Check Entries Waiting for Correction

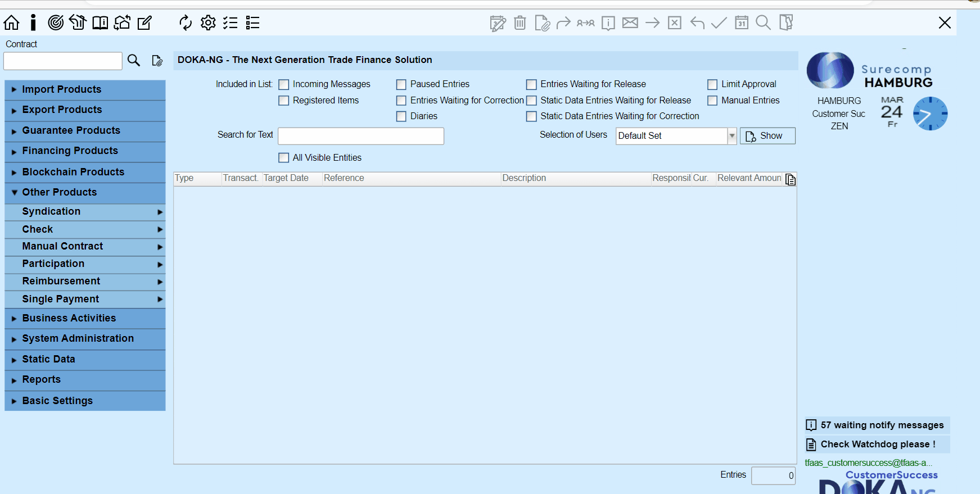click(x=401, y=101)
